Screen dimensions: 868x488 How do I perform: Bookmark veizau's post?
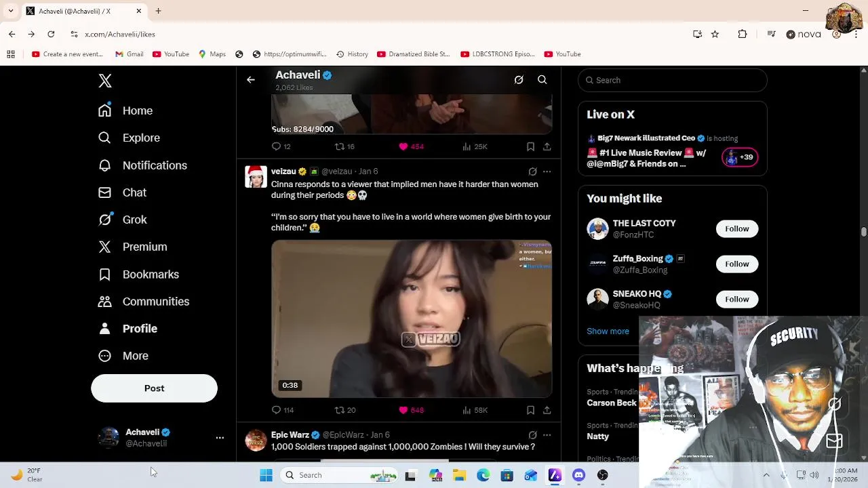click(x=530, y=410)
